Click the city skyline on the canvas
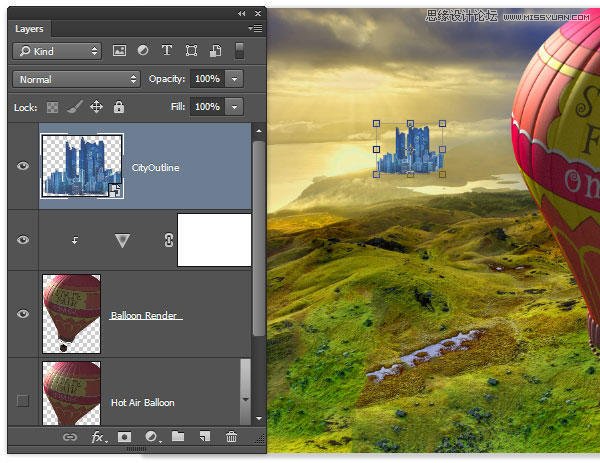 410,150
